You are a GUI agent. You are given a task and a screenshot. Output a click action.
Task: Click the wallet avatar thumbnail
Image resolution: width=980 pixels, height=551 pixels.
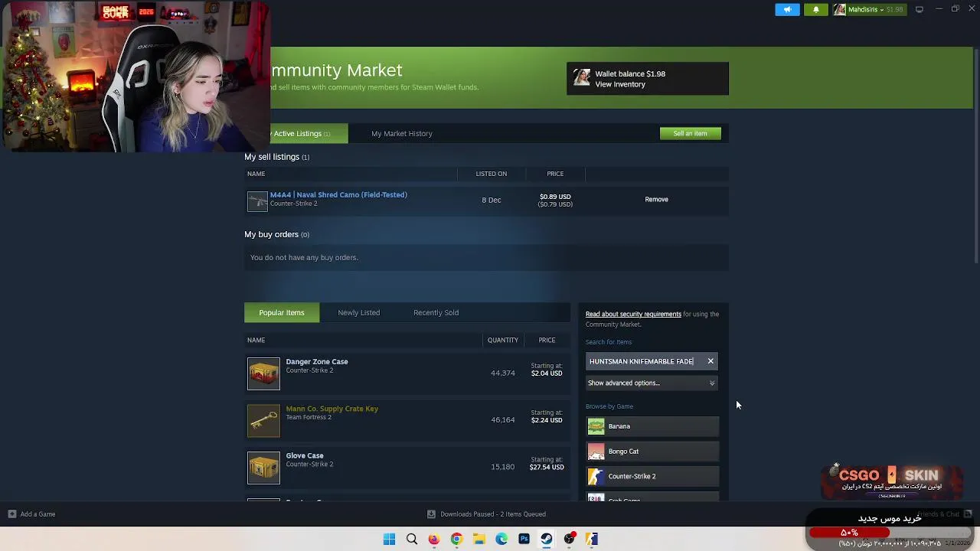tap(582, 78)
